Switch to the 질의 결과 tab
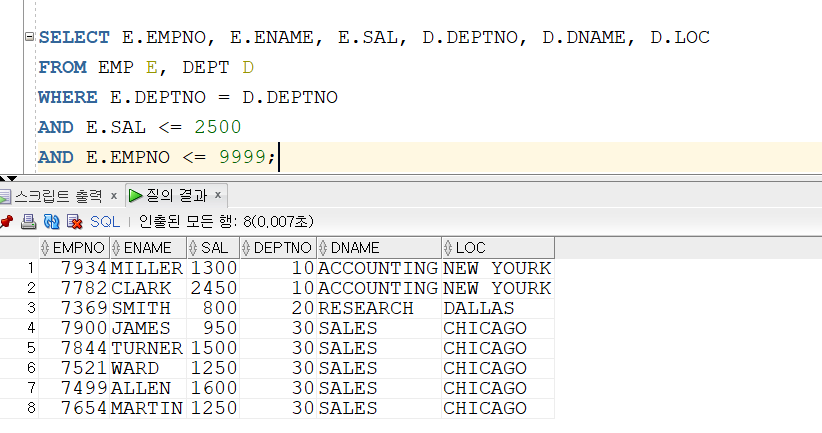This screenshot has height=433, width=822. pos(177,196)
